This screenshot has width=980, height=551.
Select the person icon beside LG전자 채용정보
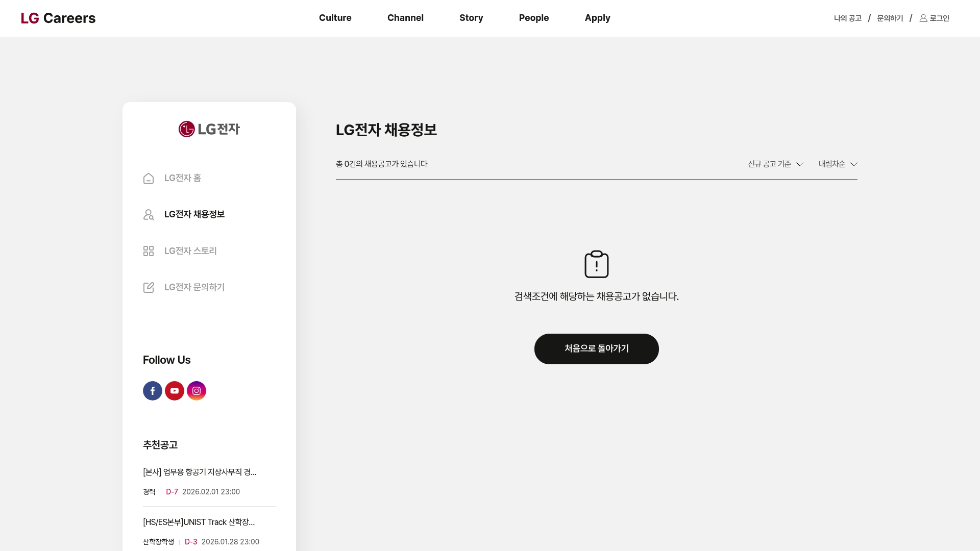tap(148, 215)
